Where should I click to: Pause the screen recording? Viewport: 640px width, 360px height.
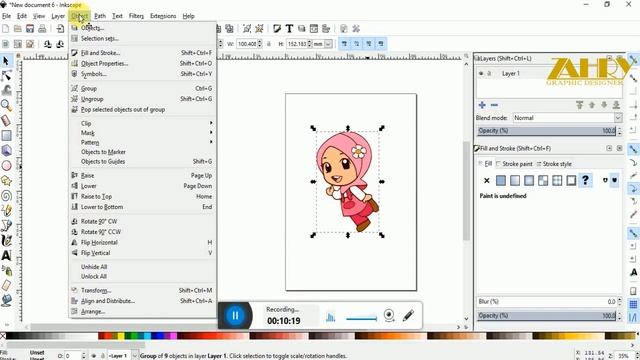point(235,316)
